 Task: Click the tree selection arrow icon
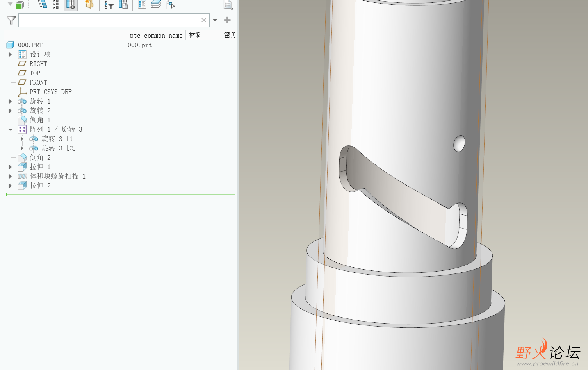pyautogui.click(x=170, y=4)
